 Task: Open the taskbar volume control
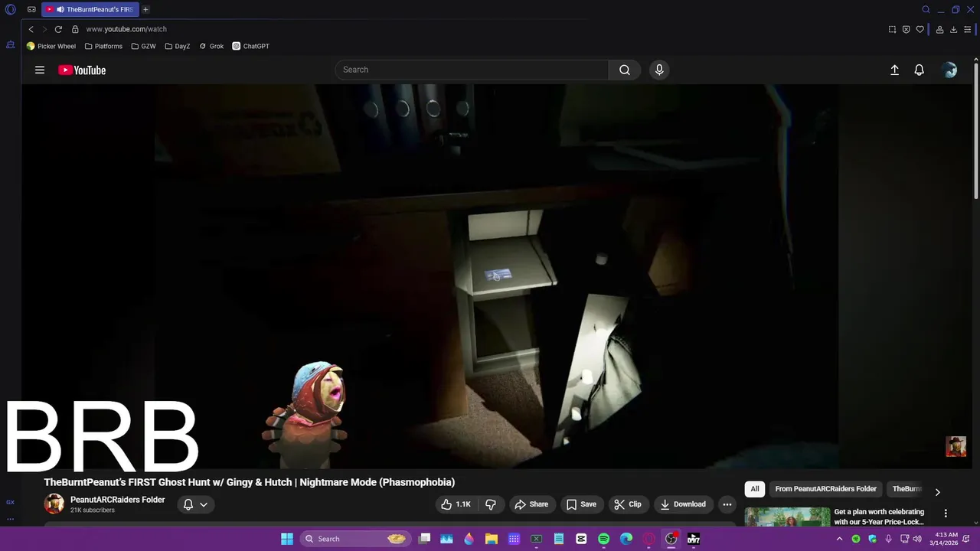[917, 539]
